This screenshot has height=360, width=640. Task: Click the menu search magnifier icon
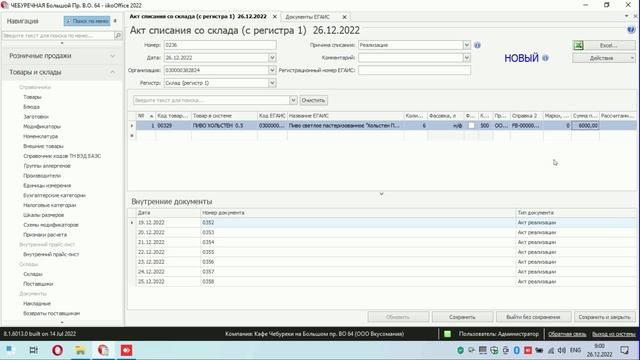tap(118, 36)
